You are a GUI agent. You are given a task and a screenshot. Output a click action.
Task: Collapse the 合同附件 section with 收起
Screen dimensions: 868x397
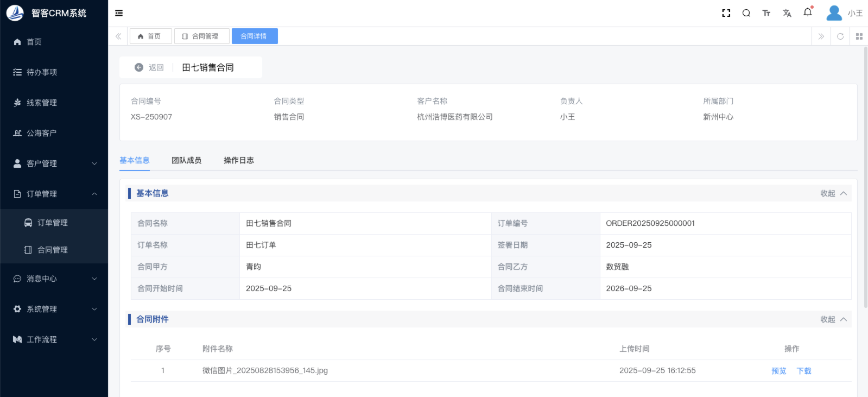pos(833,319)
